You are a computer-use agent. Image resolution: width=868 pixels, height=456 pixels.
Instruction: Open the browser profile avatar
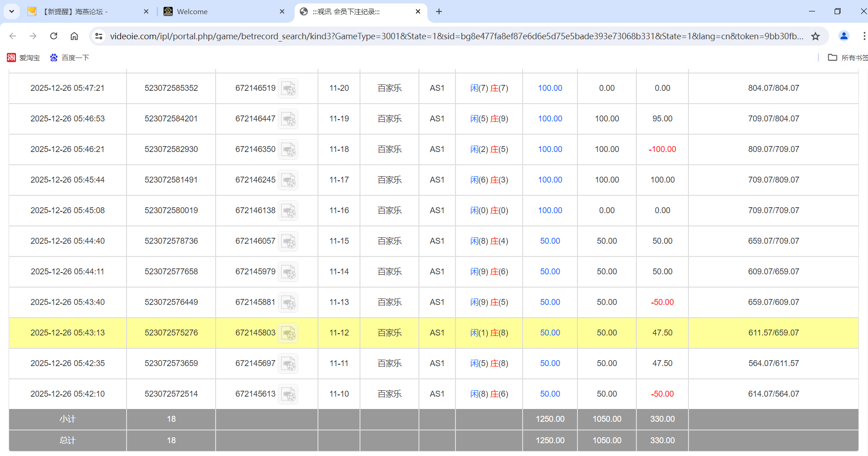click(843, 36)
